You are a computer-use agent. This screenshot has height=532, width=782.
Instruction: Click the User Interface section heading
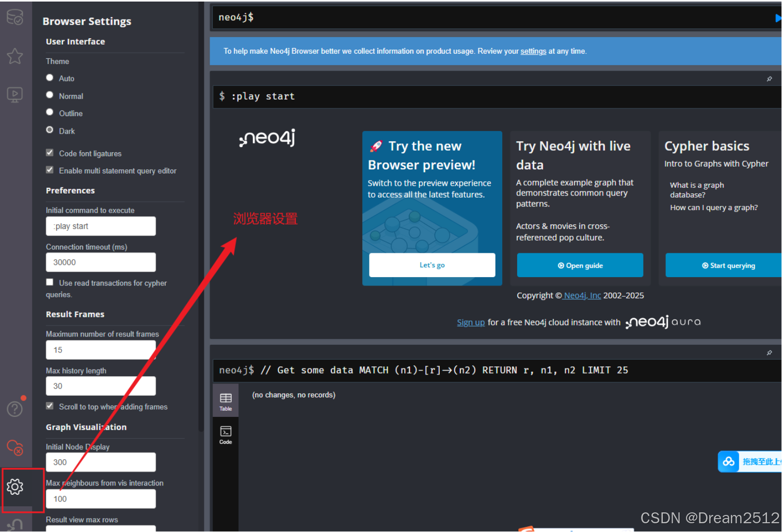click(75, 42)
